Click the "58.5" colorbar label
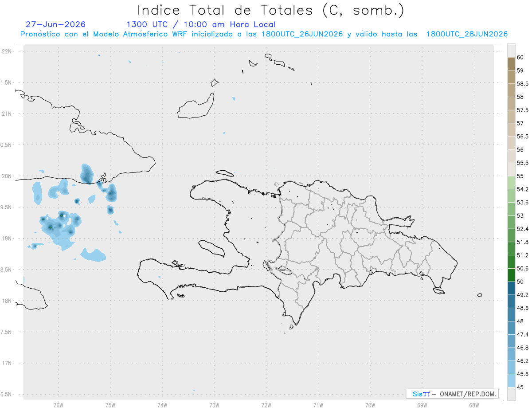The image size is (532, 411). coord(522,84)
